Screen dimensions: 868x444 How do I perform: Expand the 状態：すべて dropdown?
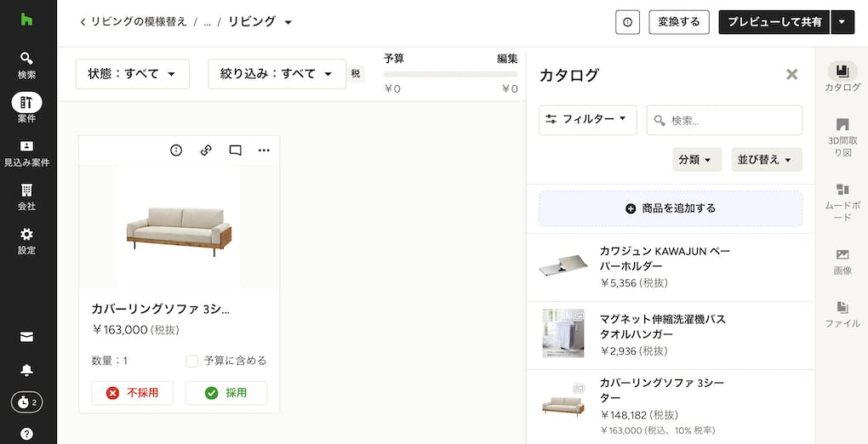(132, 74)
